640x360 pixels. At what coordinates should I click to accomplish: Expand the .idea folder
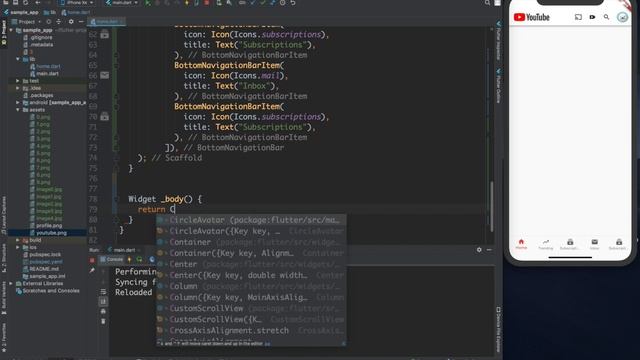click(x=18, y=88)
